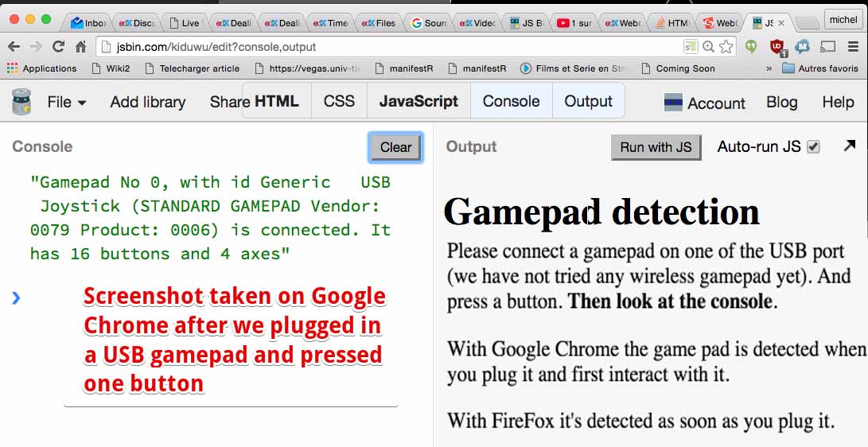Viewport: 868px width, 447px height.
Task: Click the michel profile button
Action: pos(843,19)
